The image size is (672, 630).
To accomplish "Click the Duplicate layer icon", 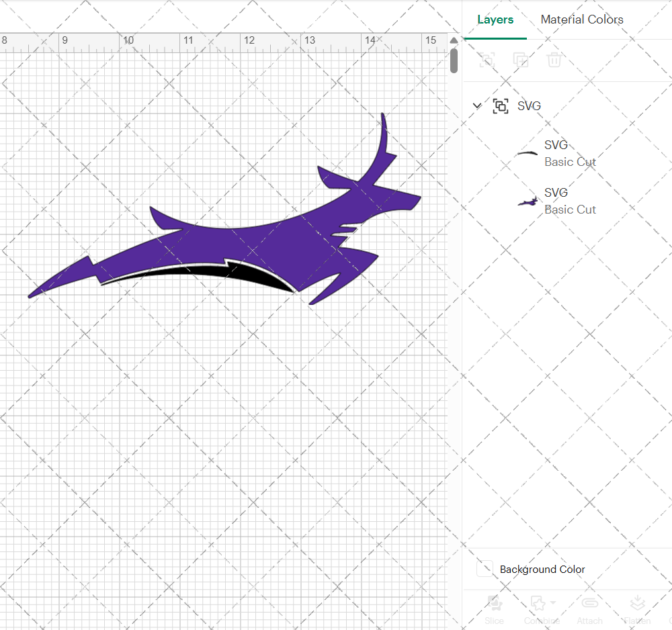I will (x=521, y=60).
